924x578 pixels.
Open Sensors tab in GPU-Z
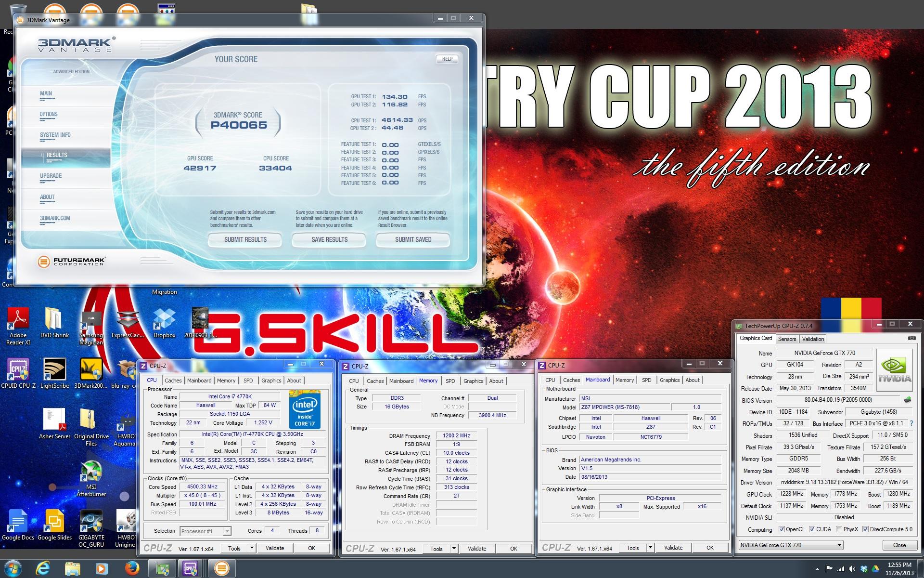coord(787,339)
